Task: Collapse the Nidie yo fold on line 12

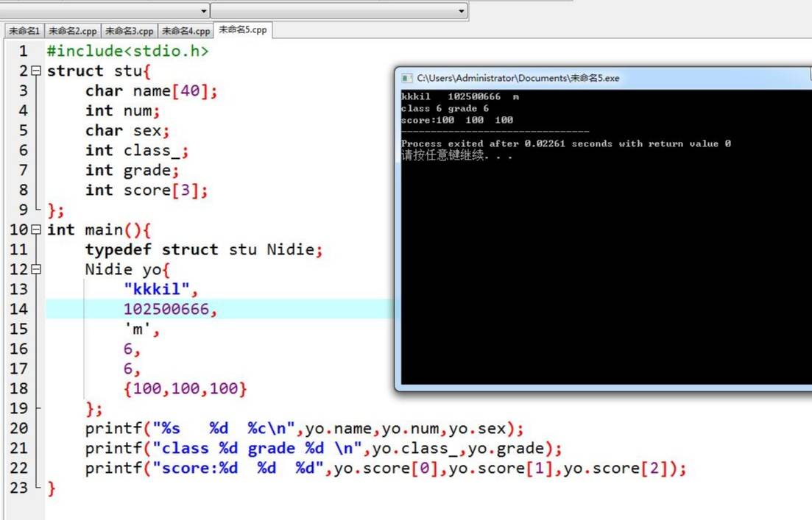Action: [x=36, y=269]
